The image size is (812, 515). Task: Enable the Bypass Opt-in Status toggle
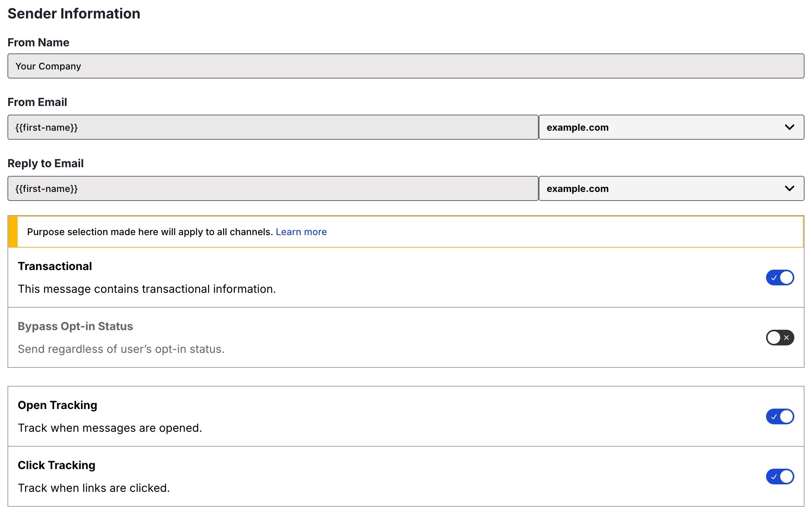(x=779, y=338)
